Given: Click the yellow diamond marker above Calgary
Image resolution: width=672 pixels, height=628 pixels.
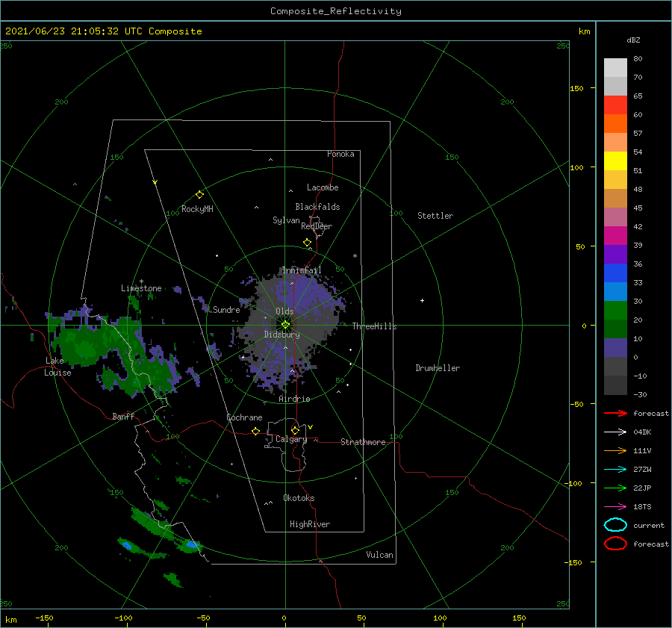Looking at the screenshot, I should click(295, 430).
